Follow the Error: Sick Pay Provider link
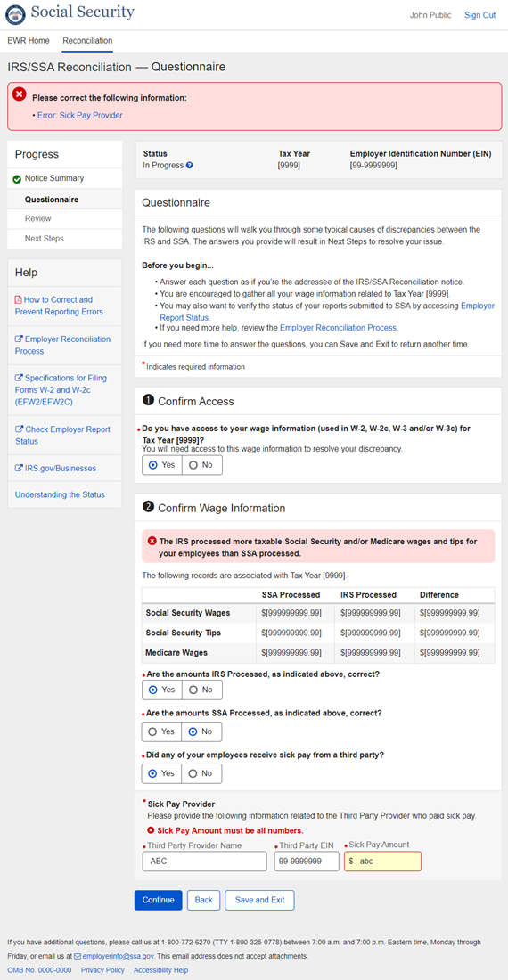The image size is (508, 980). tap(80, 116)
